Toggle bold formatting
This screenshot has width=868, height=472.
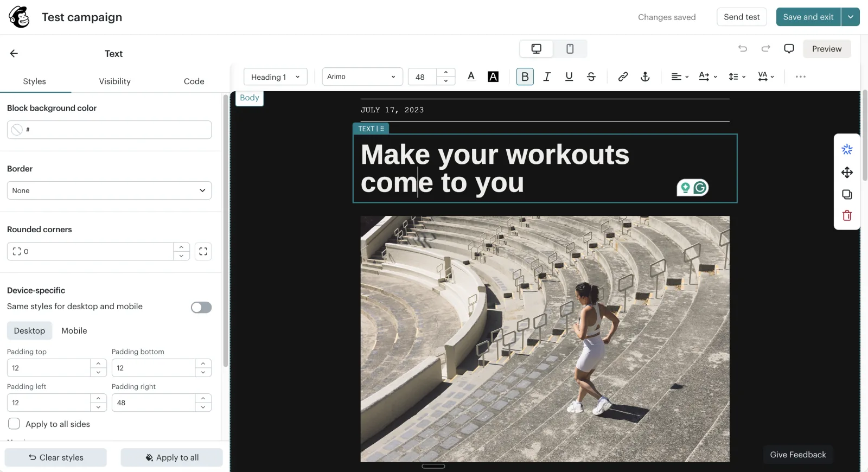(x=525, y=76)
